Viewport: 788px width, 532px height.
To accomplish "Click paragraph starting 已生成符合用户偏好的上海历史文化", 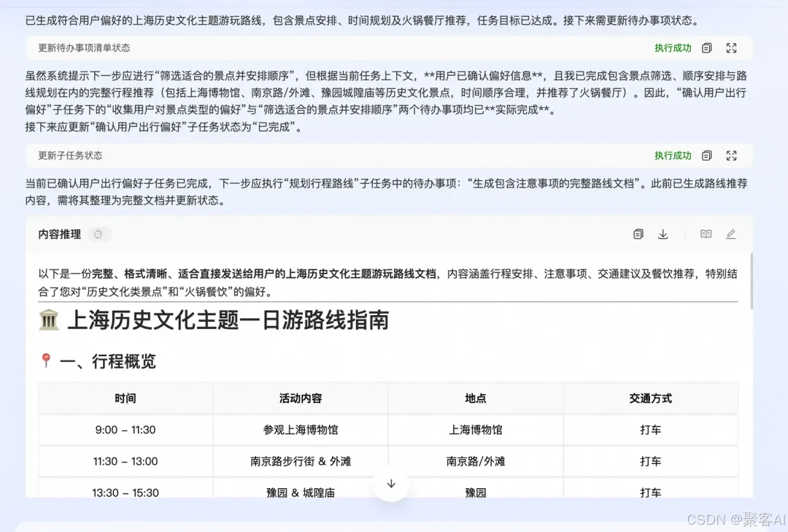I will click(x=362, y=20).
